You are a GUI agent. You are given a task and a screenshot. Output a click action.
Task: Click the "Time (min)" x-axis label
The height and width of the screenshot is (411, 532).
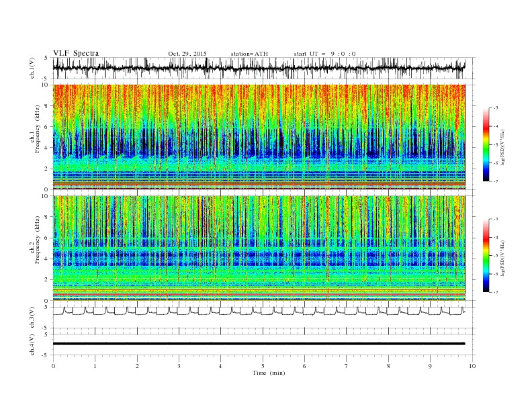click(x=269, y=373)
